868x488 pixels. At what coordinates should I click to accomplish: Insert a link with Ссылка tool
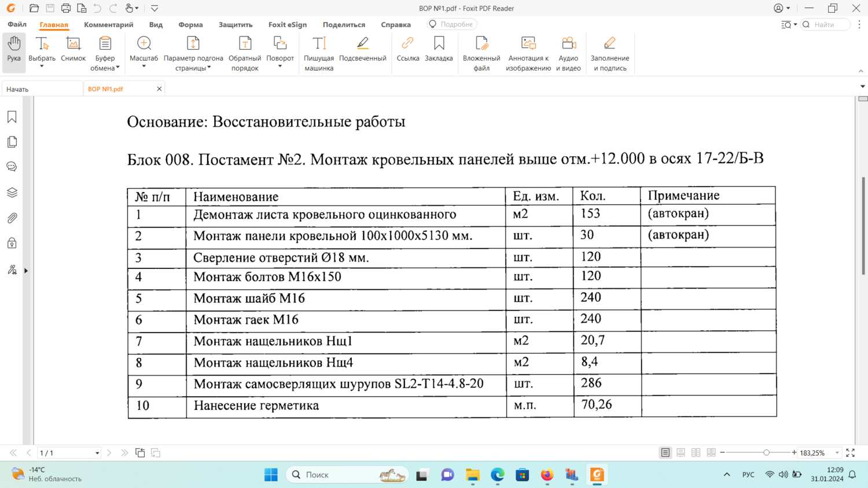point(407,50)
